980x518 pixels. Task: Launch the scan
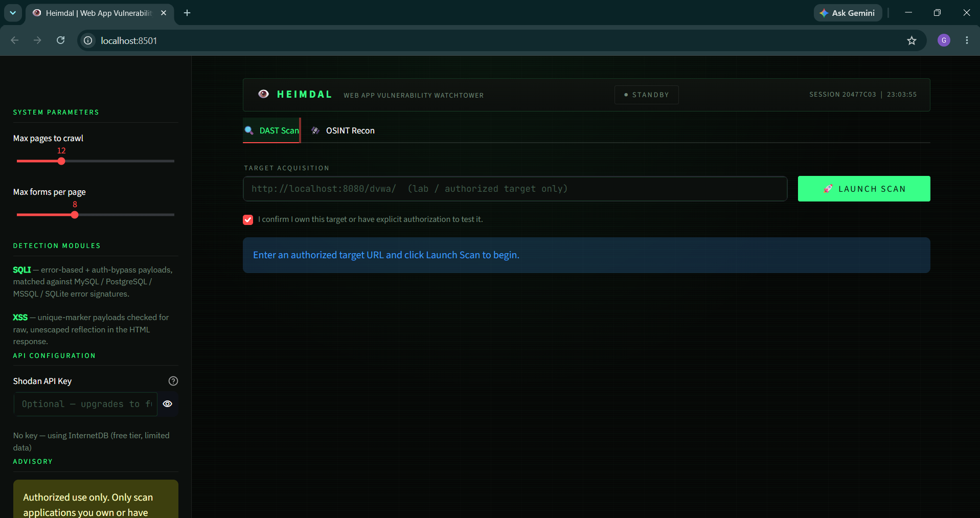864,189
